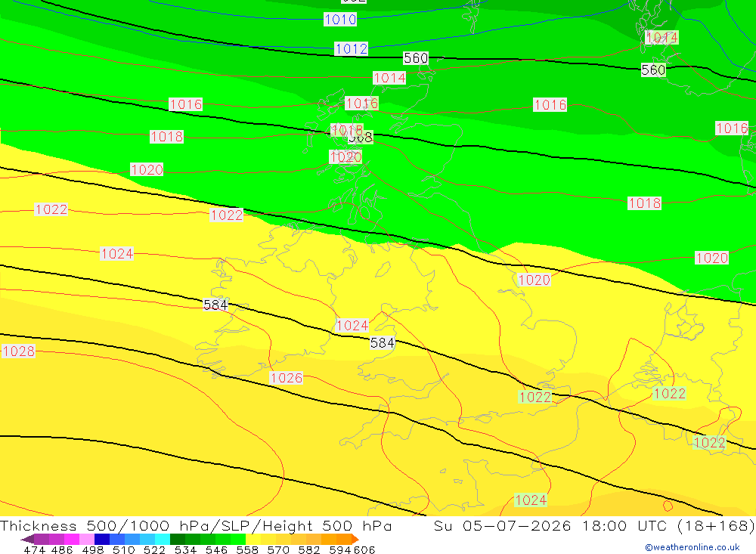Pick the light pink legend swatch
The height and width of the screenshot is (554, 756).
[x=86, y=539]
